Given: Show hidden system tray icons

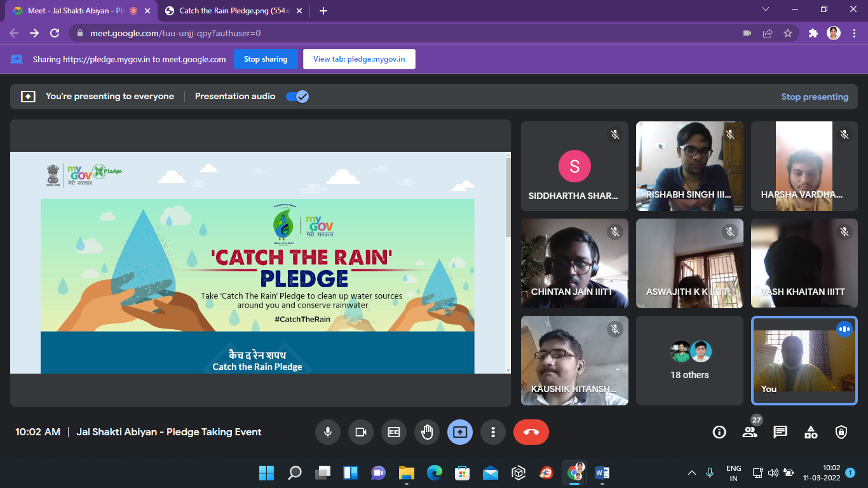Looking at the screenshot, I should click(692, 473).
